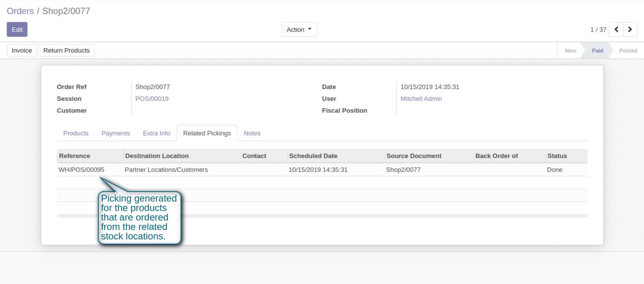Sort by Reference column header

pos(75,156)
